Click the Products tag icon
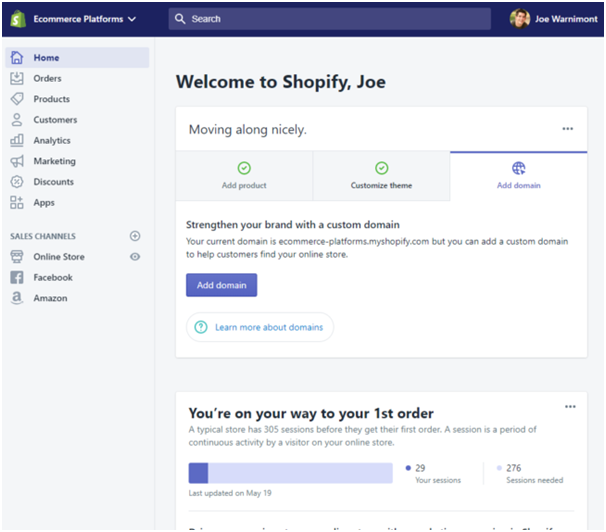 (17, 99)
